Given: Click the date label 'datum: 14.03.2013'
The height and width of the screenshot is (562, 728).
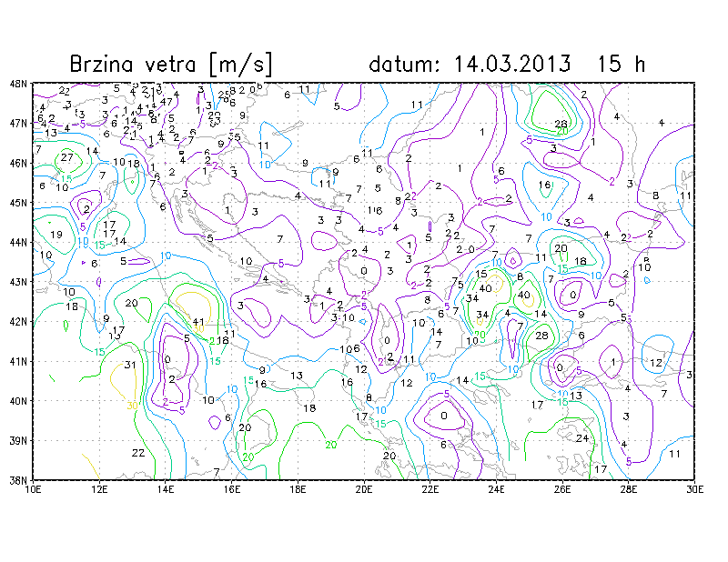Looking at the screenshot, I should pos(470,64).
